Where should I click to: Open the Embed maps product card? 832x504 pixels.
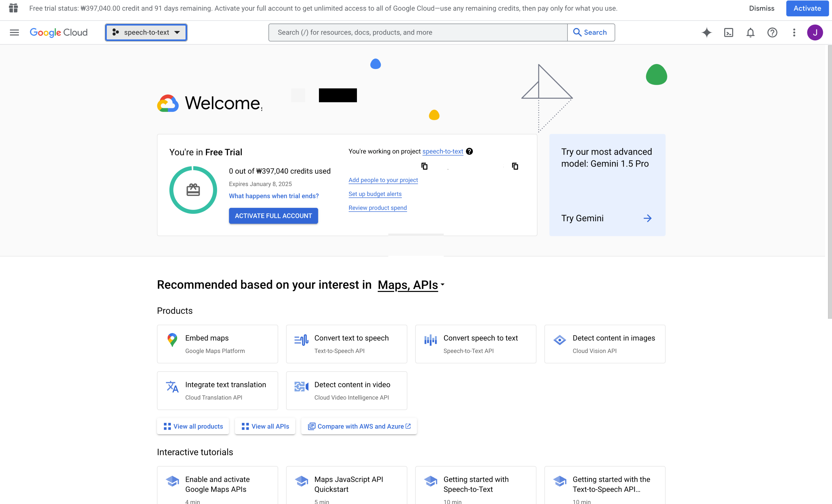point(217,344)
